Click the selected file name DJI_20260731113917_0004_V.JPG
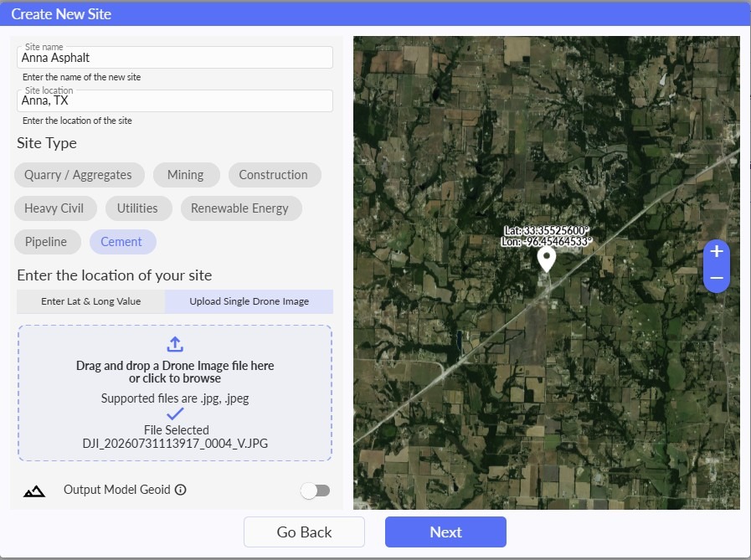 click(x=175, y=443)
